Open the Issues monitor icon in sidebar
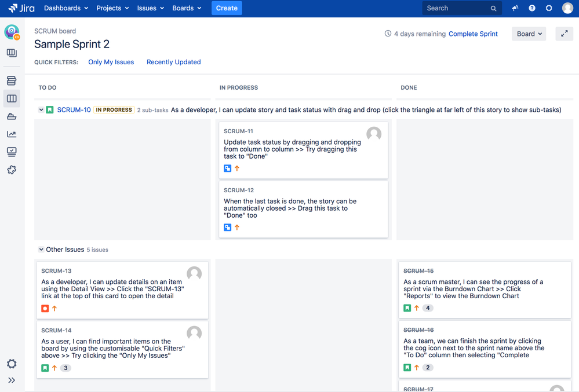This screenshot has width=579, height=392. (x=12, y=152)
